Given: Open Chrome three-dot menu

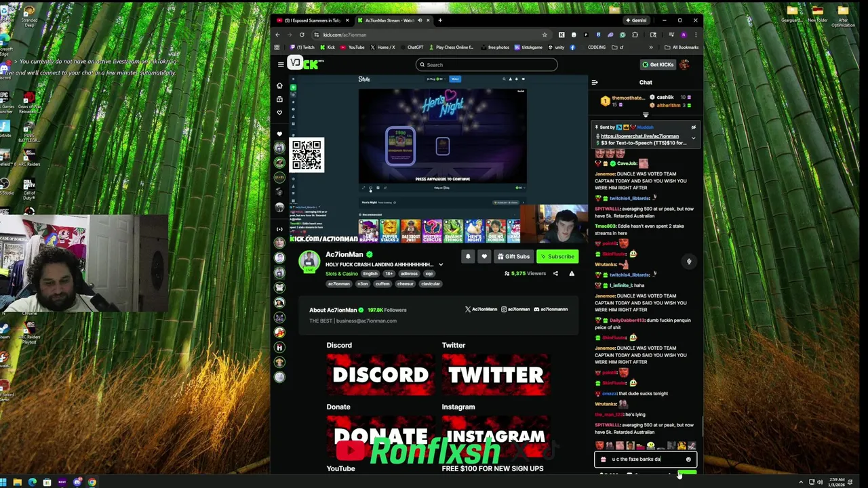Looking at the screenshot, I should click(x=696, y=35).
